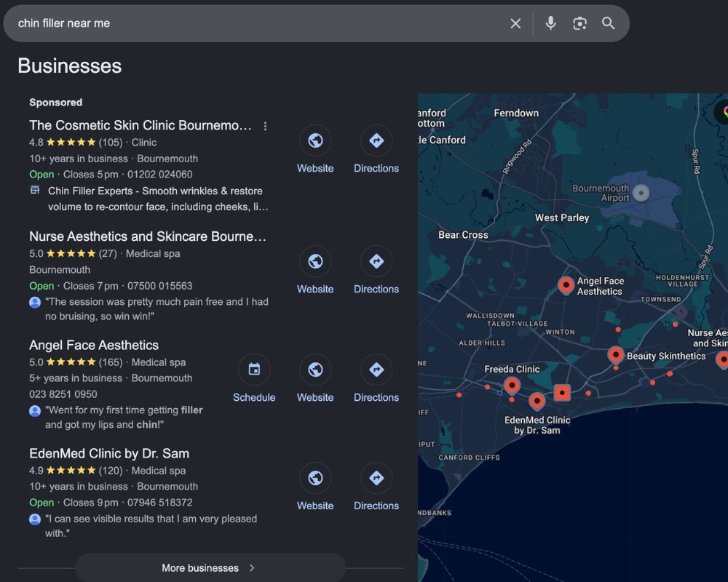
Task: Open Nurse Aesthetics and Skincare listing title
Action: click(148, 236)
